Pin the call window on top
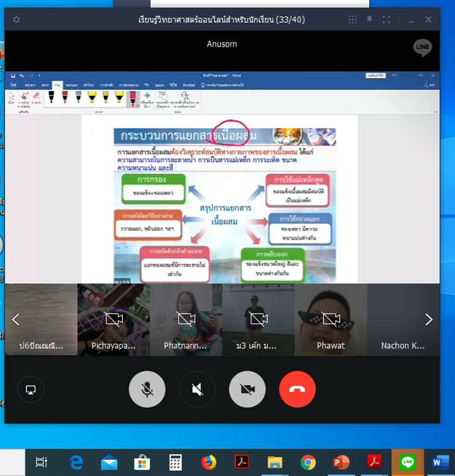This screenshot has height=476, width=455. tap(369, 20)
